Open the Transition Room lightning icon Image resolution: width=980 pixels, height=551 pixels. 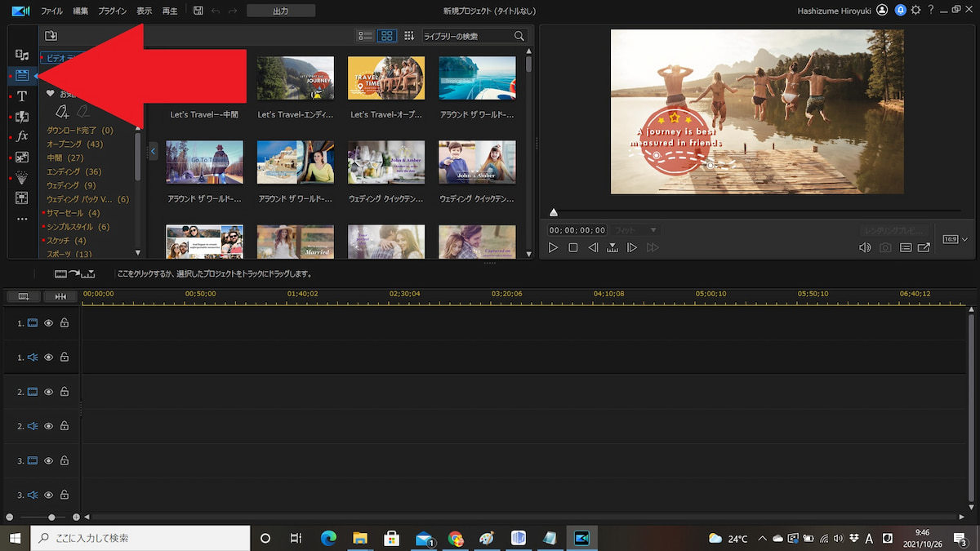click(22, 117)
